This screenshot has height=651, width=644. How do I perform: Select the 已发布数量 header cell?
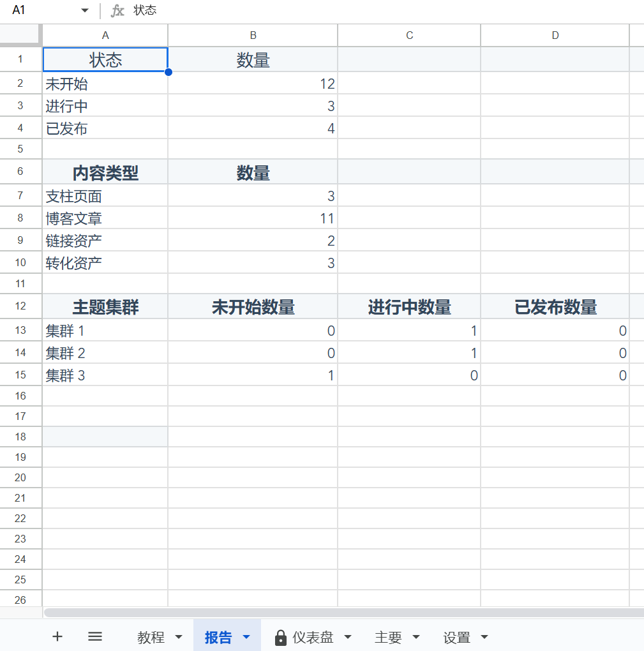tap(555, 307)
